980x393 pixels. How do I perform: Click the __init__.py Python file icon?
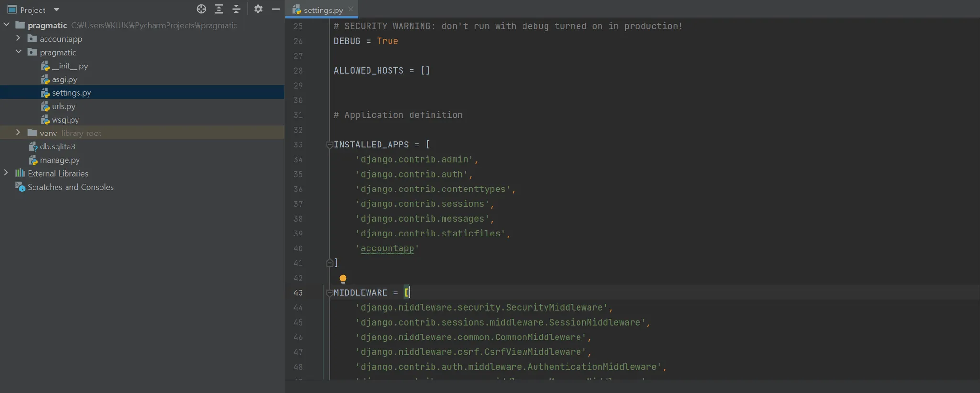pyautogui.click(x=45, y=66)
